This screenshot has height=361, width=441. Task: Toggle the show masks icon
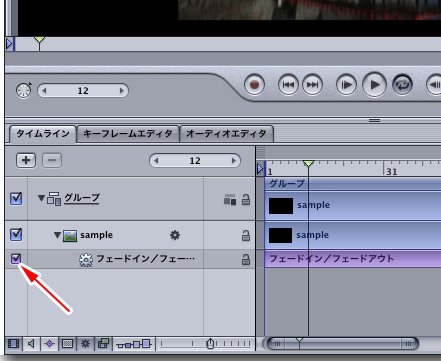coord(67,343)
